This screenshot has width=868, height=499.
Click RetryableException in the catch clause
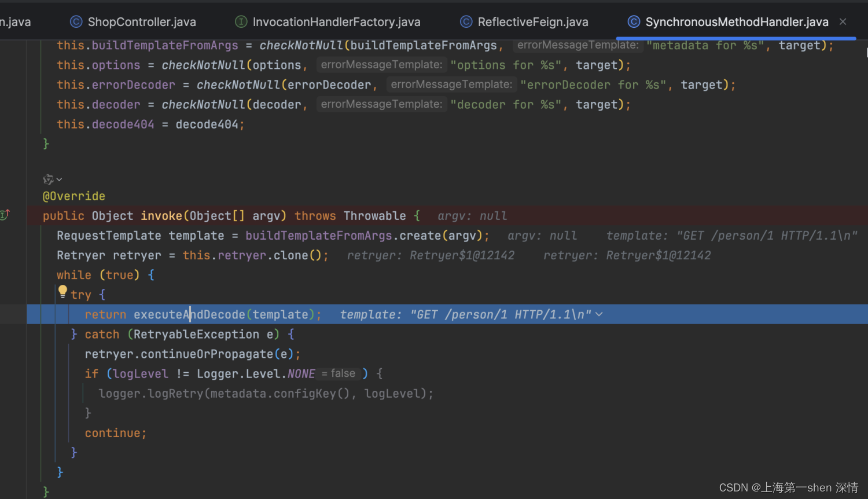[196, 334]
